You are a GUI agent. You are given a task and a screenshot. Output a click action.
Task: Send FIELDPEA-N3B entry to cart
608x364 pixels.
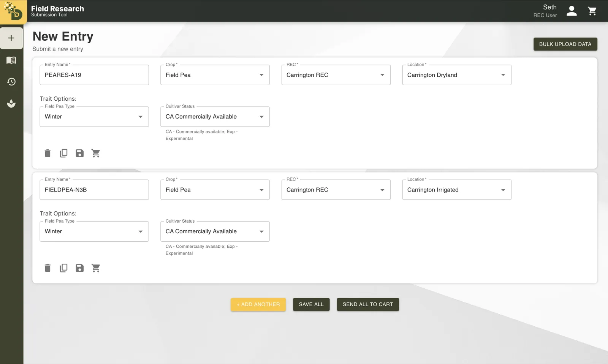pos(96,268)
